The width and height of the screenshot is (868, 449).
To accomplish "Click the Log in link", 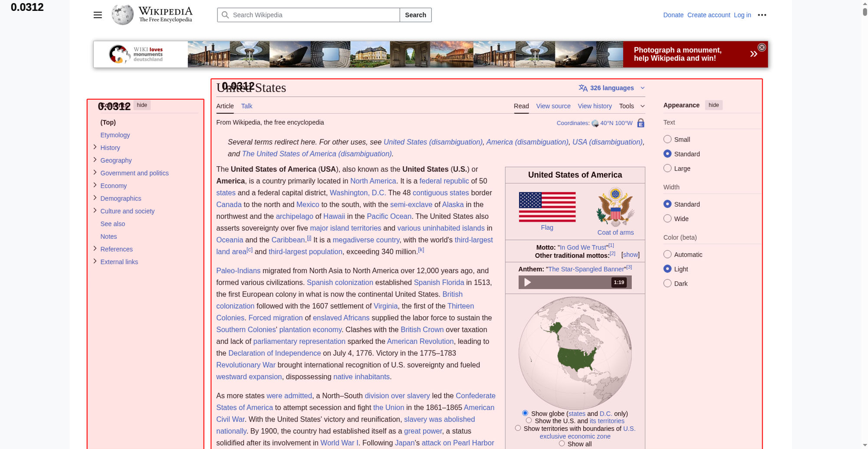I will [742, 15].
